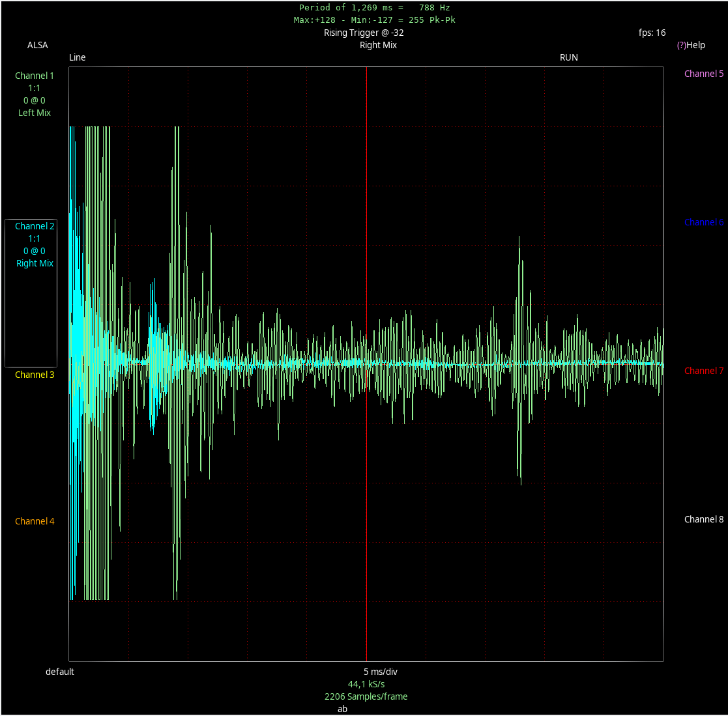Open the (?)Help screen
This screenshot has width=728, height=716.
tap(691, 45)
